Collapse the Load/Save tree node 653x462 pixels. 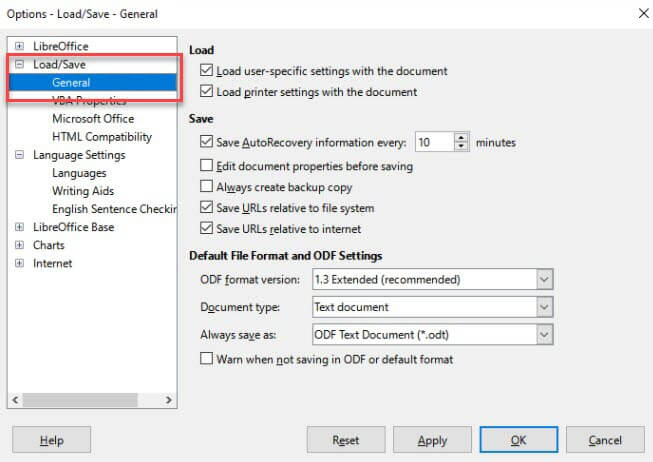pos(19,64)
